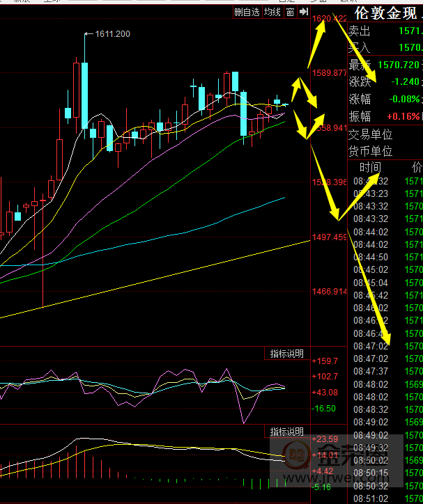
Task: Click the 窗 window button
Action: pyautogui.click(x=290, y=12)
